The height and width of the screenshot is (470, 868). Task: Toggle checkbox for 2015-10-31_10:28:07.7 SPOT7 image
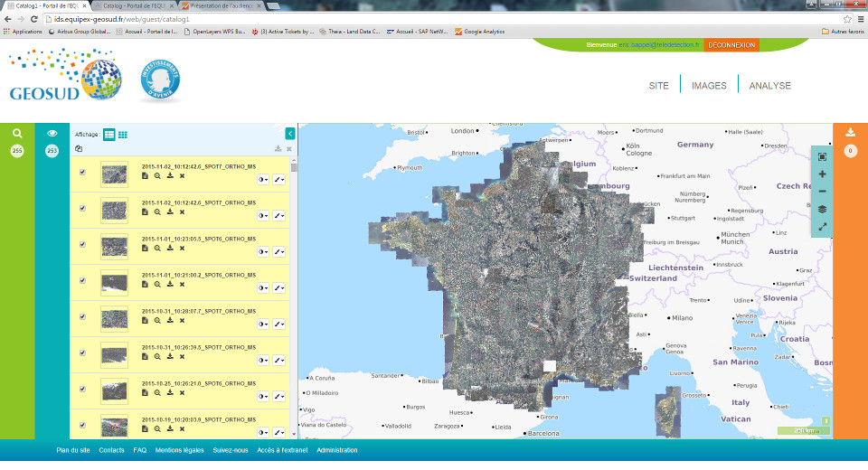(83, 316)
